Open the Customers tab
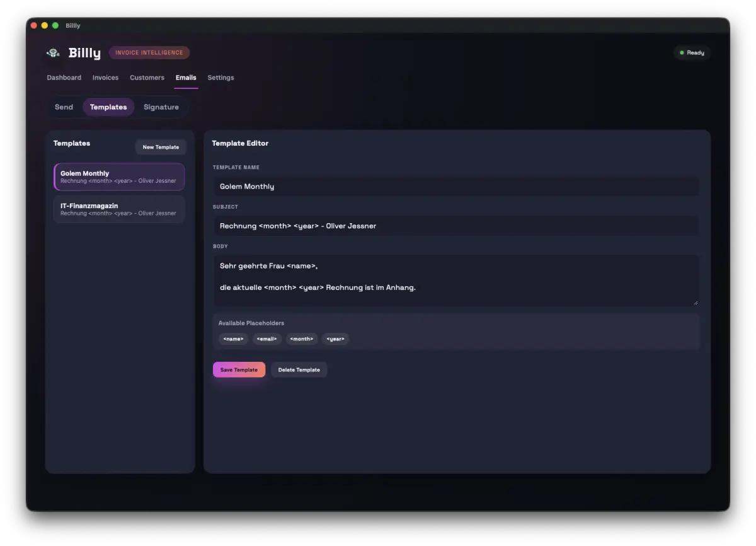The height and width of the screenshot is (546, 756). coord(147,78)
